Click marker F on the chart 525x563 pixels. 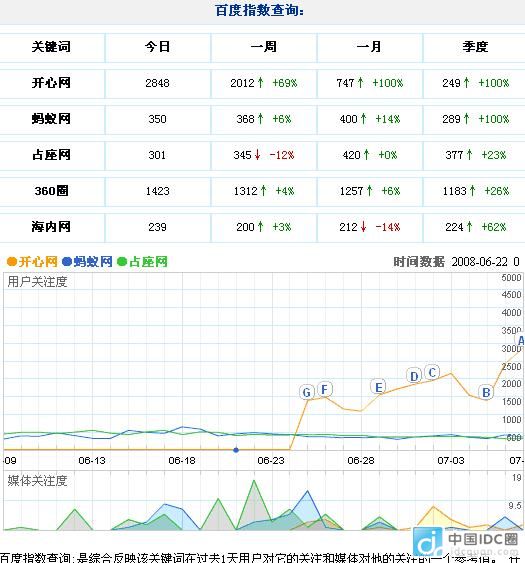coord(324,389)
